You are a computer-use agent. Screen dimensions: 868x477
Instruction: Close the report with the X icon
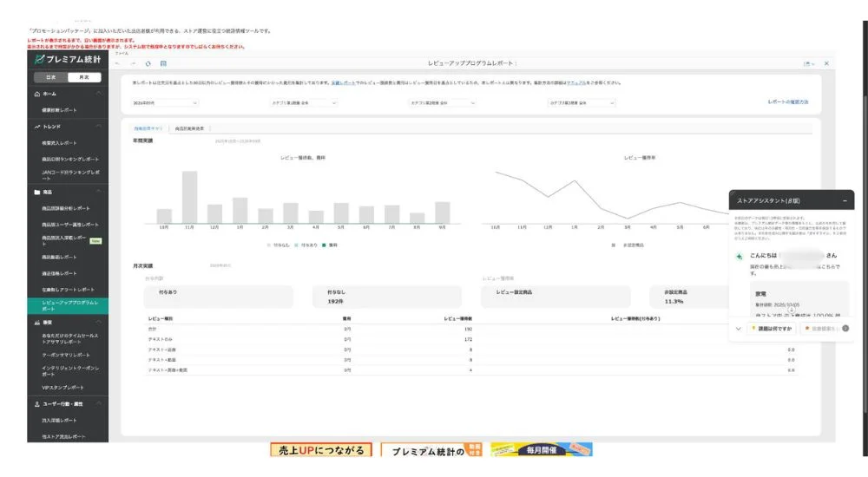[x=826, y=63]
